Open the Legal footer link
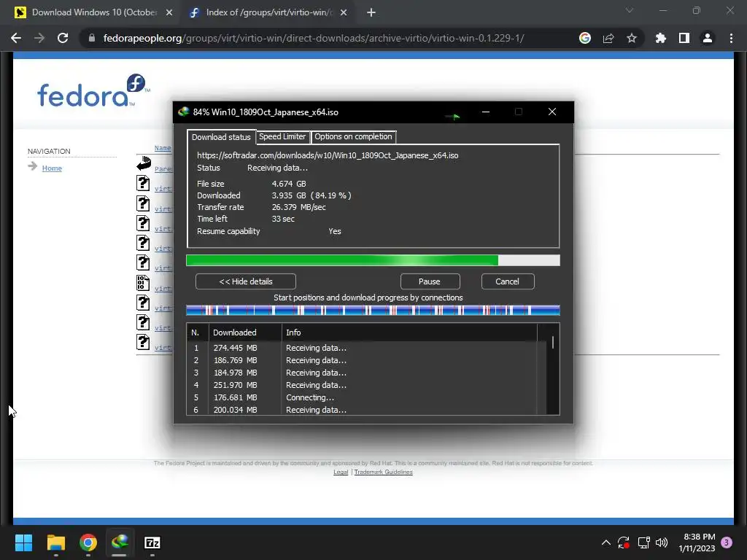The width and height of the screenshot is (747, 560). (x=341, y=472)
